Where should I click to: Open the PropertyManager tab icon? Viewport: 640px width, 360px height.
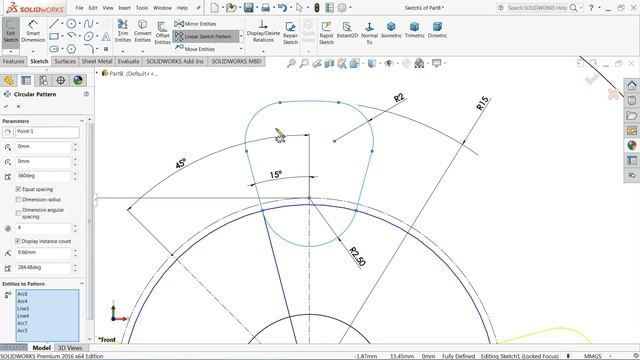point(26,80)
